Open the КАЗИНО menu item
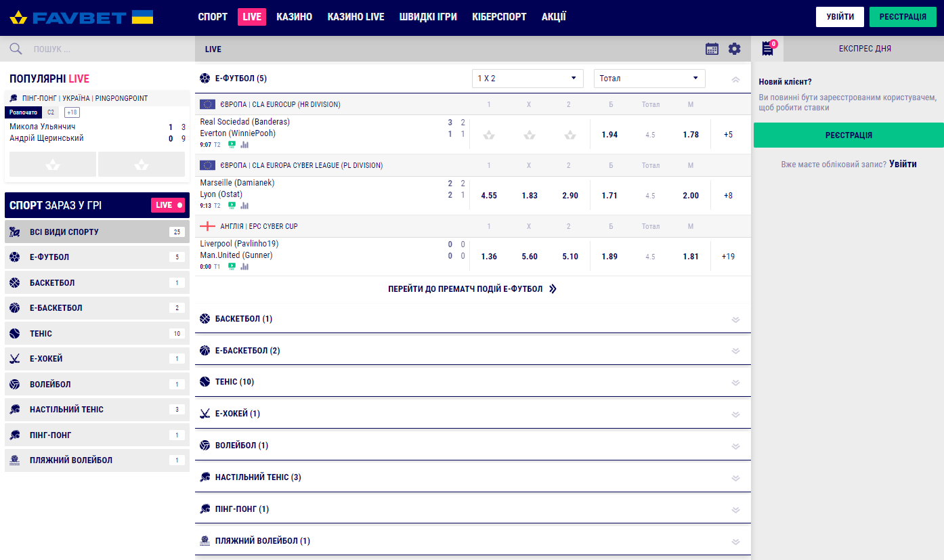The height and width of the screenshot is (560, 944). [294, 17]
